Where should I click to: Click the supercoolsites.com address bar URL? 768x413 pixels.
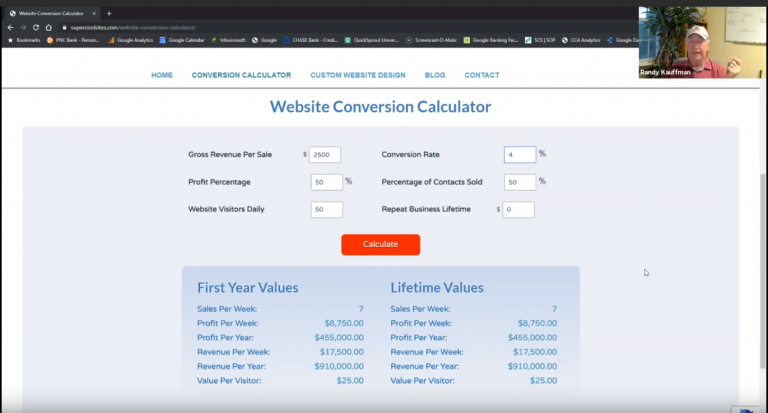tap(133, 27)
